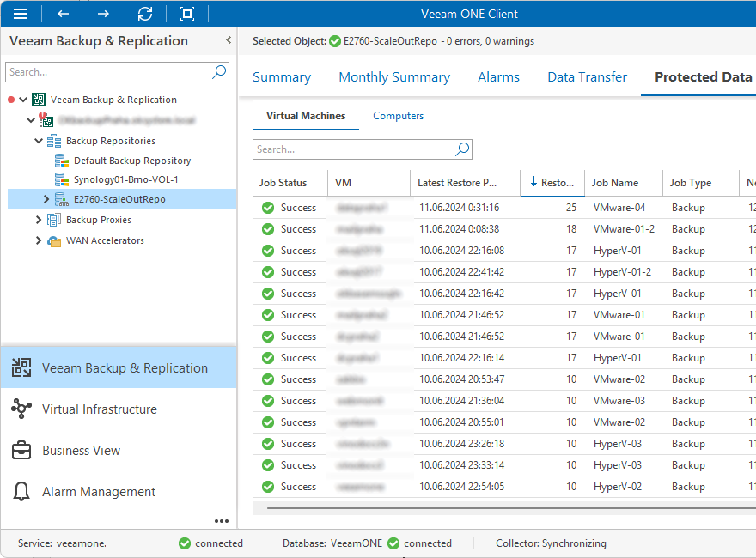The height and width of the screenshot is (558, 756).
Task: Click the ellipsis button below the sidebar
Action: pos(222,520)
